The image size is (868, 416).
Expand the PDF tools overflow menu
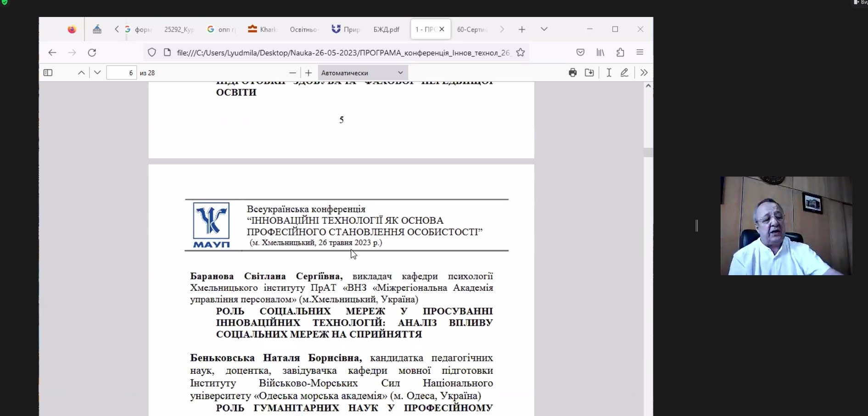click(644, 72)
